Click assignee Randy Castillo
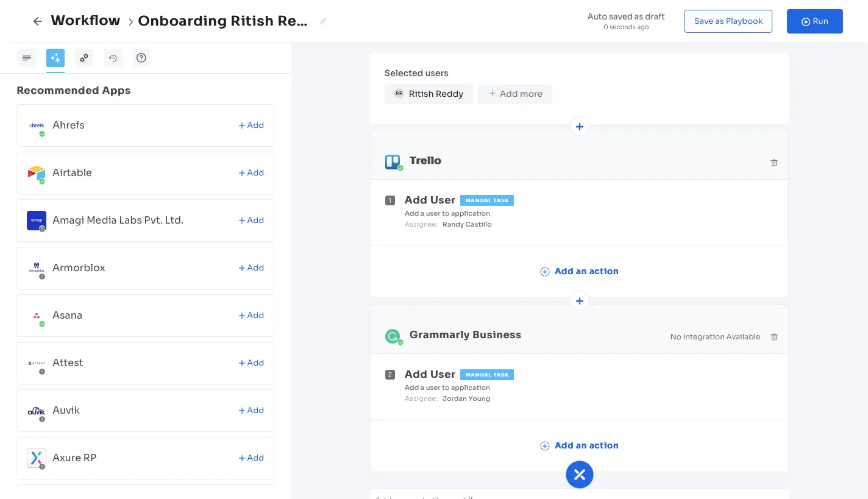This screenshot has width=868, height=499. 467,224
